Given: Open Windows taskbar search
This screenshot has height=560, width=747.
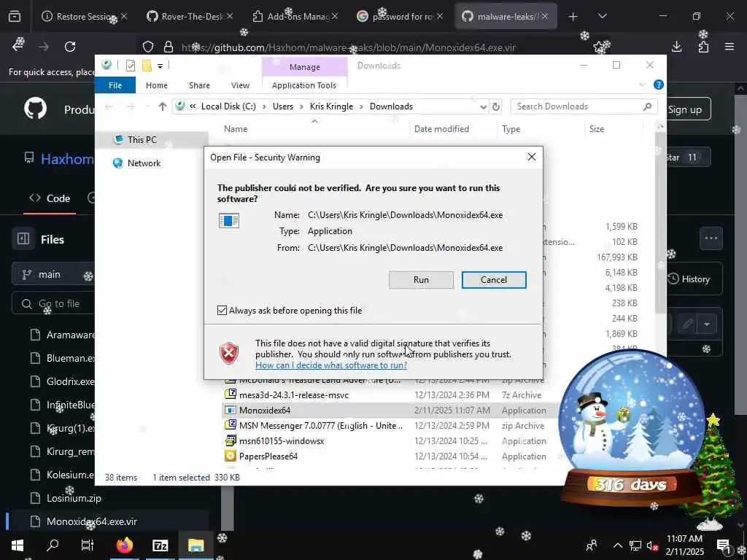Looking at the screenshot, I should coord(53,545).
